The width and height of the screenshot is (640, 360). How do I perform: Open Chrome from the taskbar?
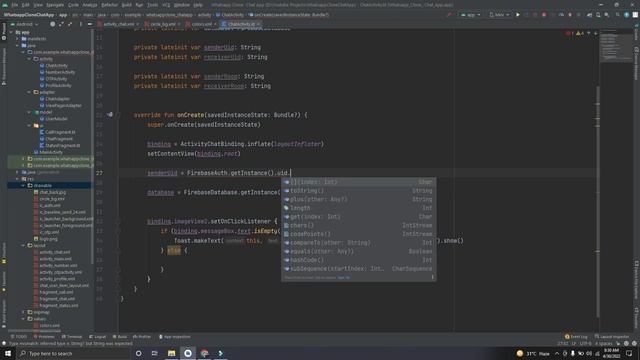(204, 353)
